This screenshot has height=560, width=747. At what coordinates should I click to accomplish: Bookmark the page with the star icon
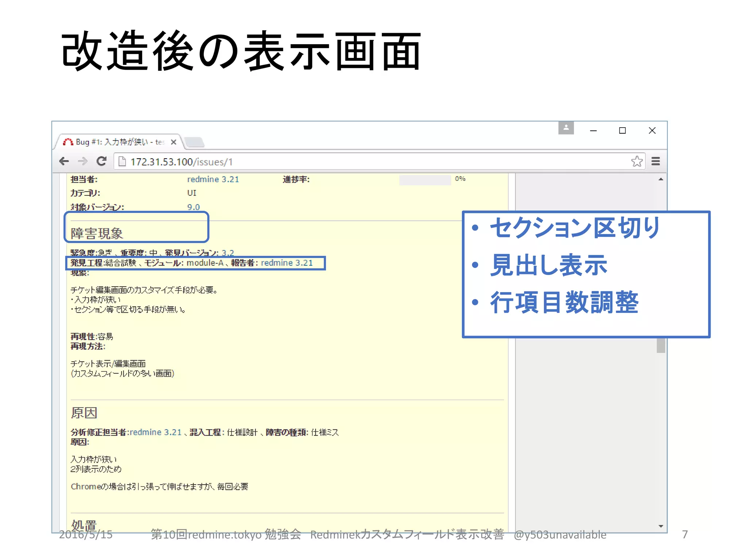coord(637,161)
